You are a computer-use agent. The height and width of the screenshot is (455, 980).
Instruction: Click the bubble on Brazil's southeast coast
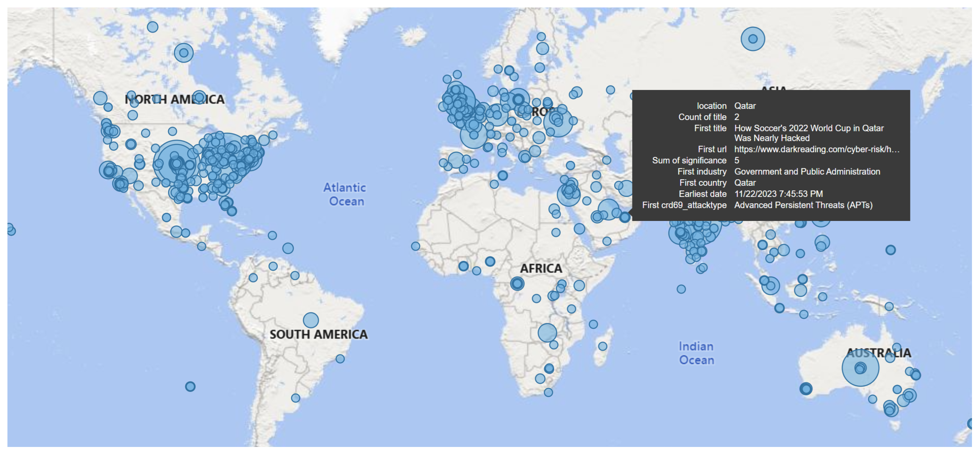(x=340, y=359)
